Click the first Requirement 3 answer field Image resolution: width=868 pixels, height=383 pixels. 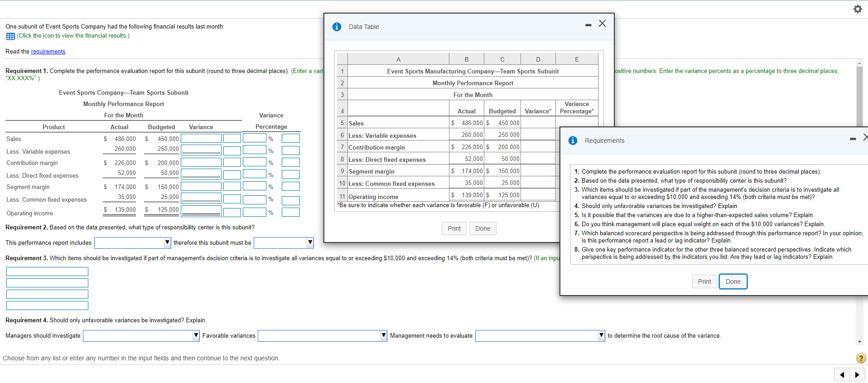click(47, 271)
